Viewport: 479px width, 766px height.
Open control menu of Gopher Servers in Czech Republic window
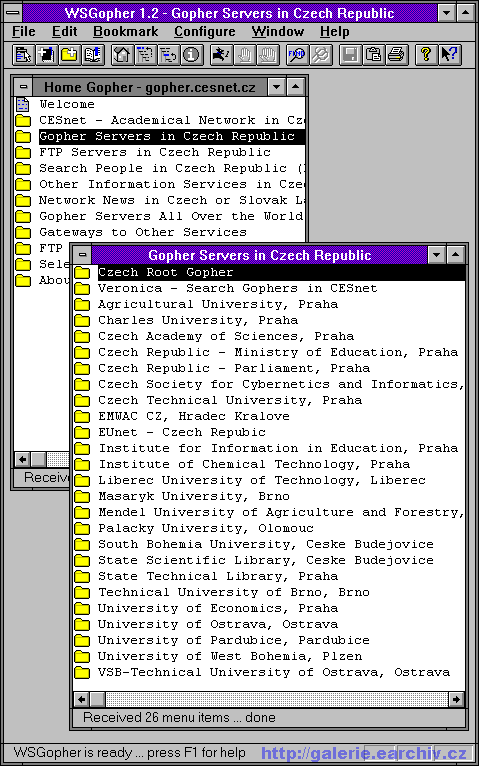[x=82, y=255]
